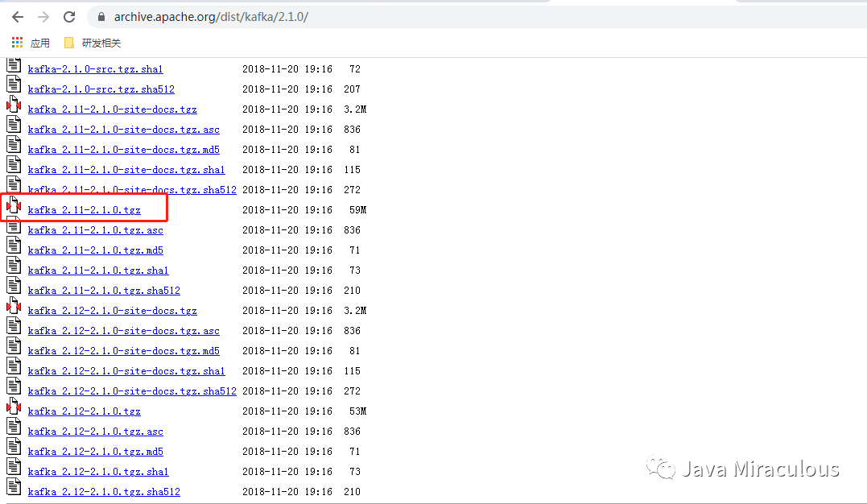
Task: Click the 应用 apps bookmark label
Action: (x=39, y=43)
